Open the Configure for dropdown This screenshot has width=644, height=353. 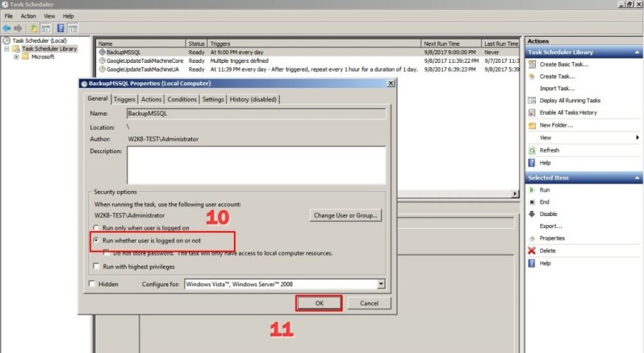tap(380, 284)
